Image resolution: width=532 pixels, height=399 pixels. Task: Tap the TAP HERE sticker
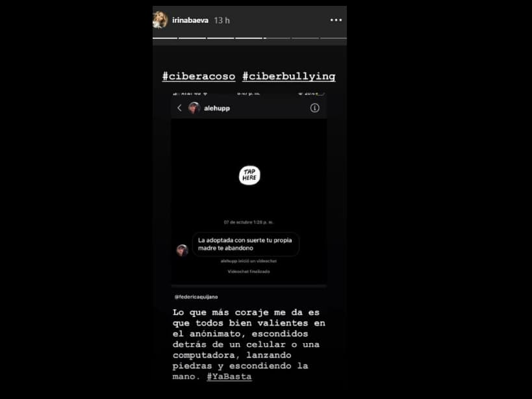[x=249, y=175]
